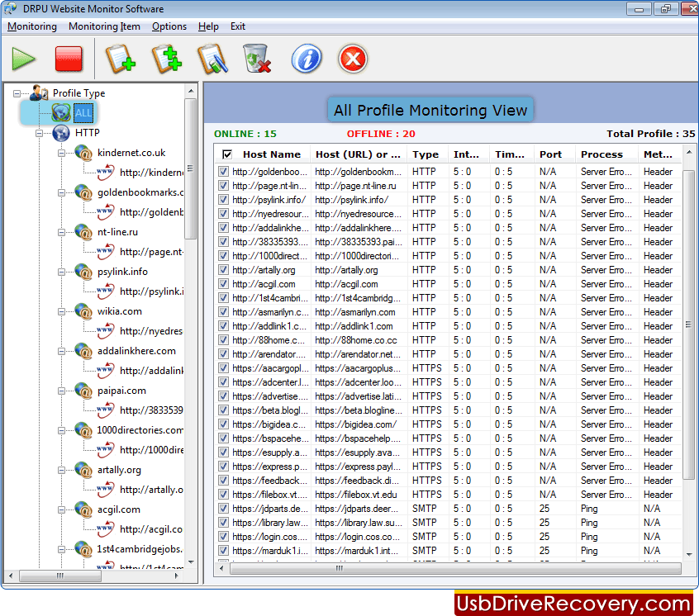699x616 pixels.
Task: Click the 1000directories.com host icon
Action: pyautogui.click(x=83, y=430)
